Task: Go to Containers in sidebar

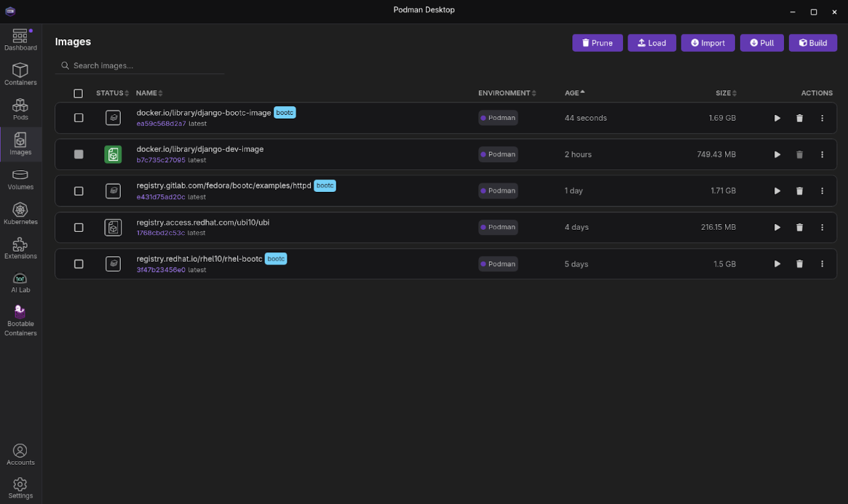Action: 20,74
